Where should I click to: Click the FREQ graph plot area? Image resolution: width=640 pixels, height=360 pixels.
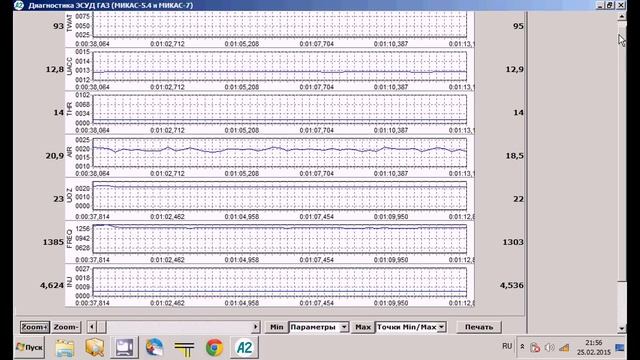(x=280, y=239)
